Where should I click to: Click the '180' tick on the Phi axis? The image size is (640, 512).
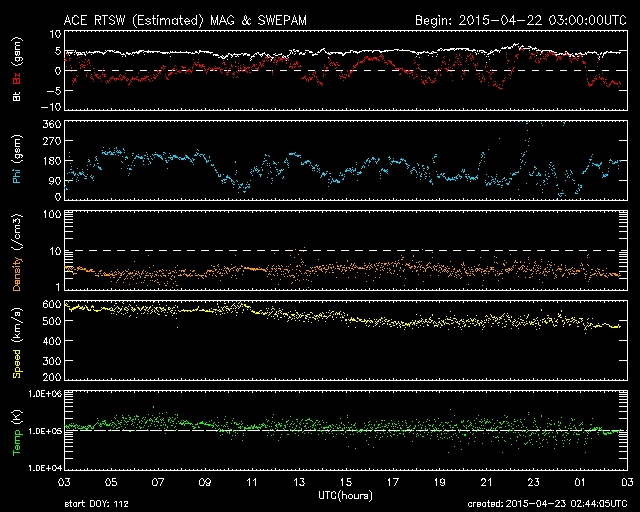coord(52,161)
